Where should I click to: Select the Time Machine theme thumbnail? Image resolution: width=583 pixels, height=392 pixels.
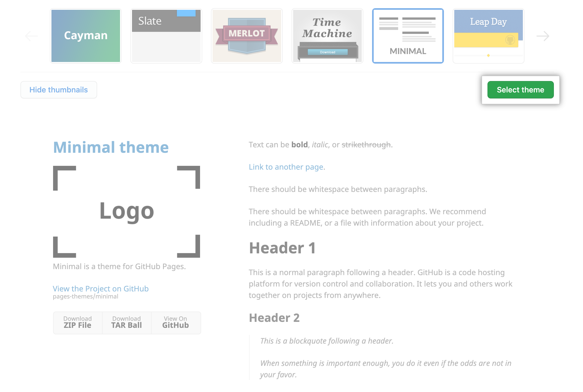[x=327, y=35]
